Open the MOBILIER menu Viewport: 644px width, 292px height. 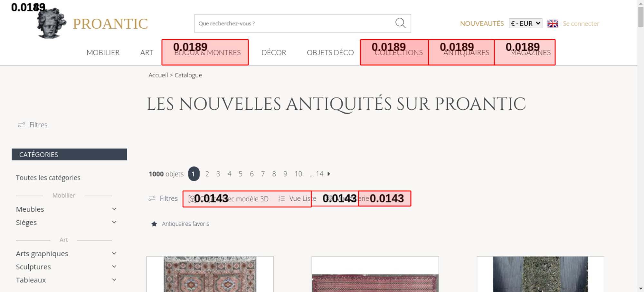coord(103,52)
